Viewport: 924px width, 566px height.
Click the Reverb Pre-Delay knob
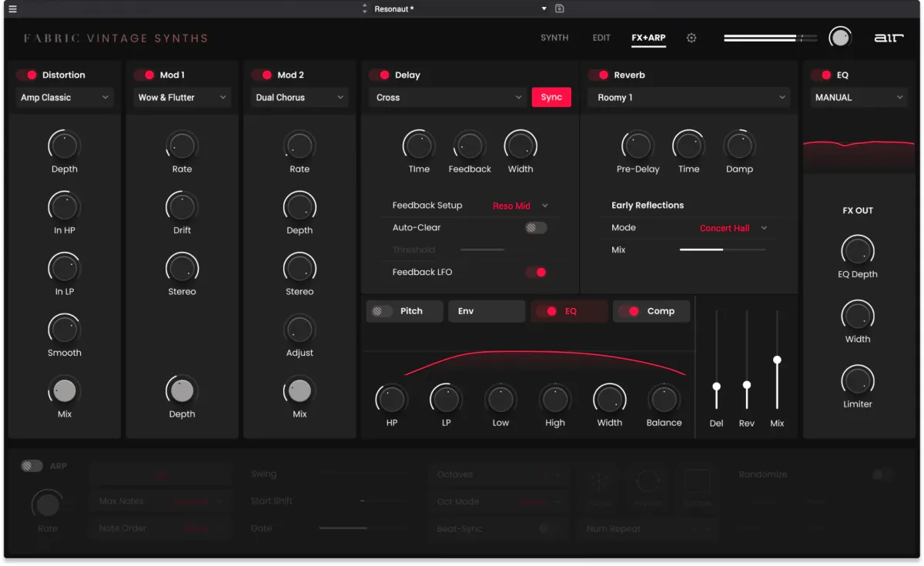click(x=638, y=145)
